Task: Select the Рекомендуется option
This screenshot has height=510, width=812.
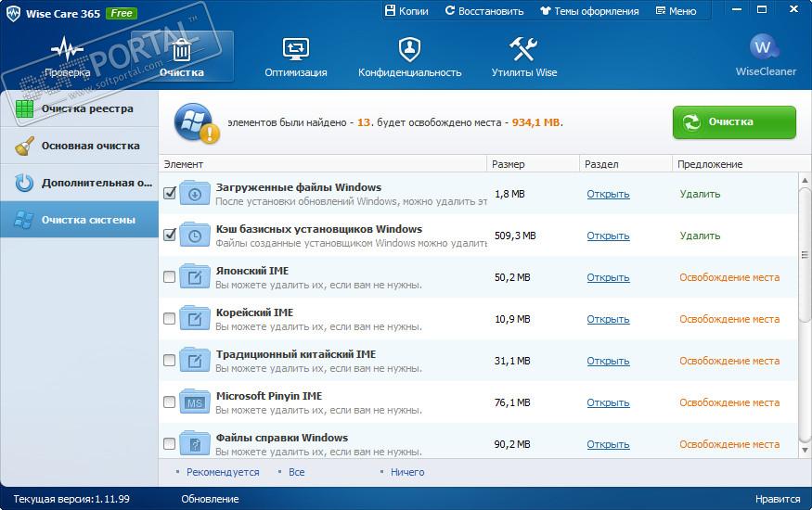Action: pos(223,472)
